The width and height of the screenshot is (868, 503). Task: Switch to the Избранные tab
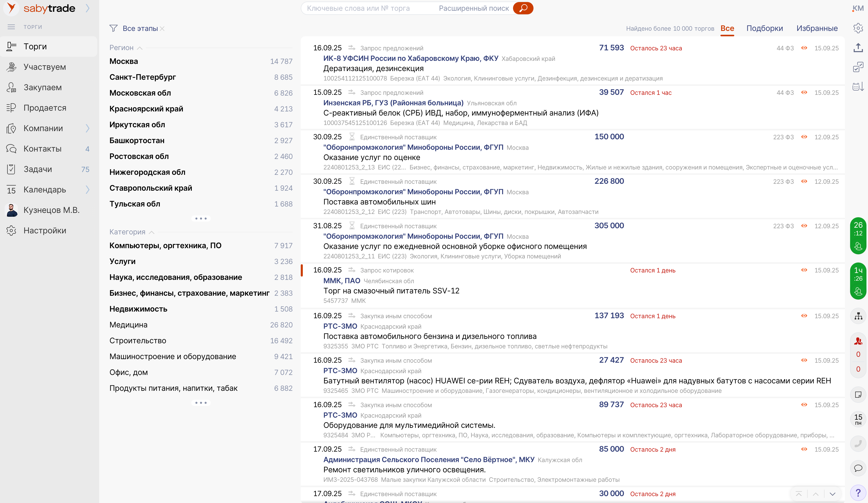[x=817, y=28]
